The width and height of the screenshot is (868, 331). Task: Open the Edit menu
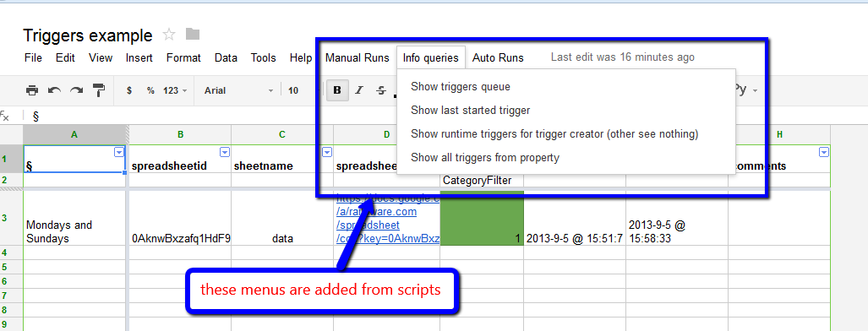click(x=65, y=57)
